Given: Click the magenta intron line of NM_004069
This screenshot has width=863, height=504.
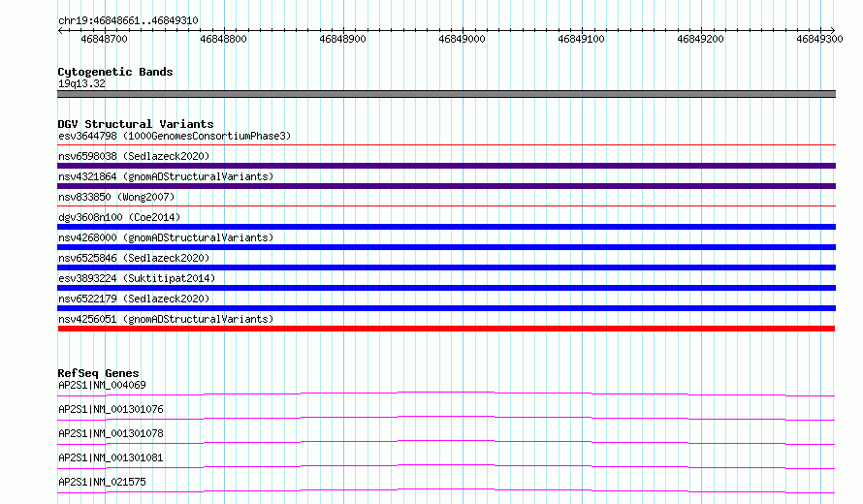Looking at the screenshot, I should 446,394.
